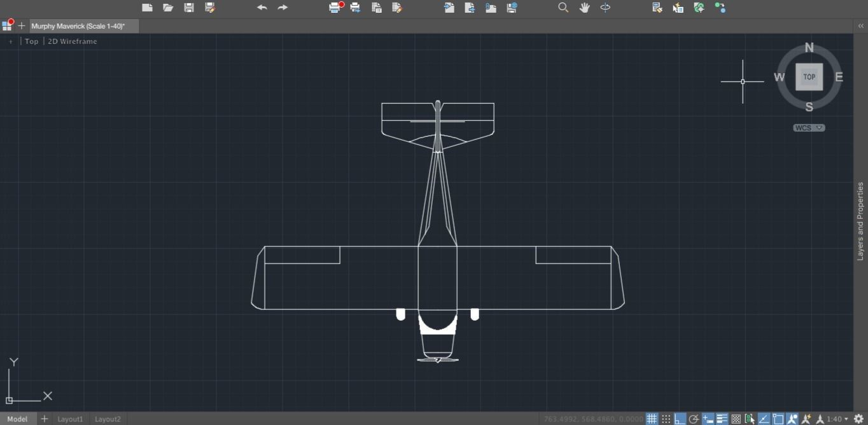Open the 2D Wireframe visual style control
The width and height of the screenshot is (868, 425).
click(x=73, y=41)
